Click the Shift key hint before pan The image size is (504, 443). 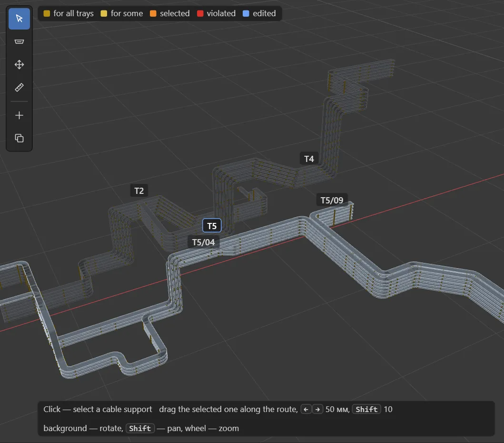coord(140,429)
